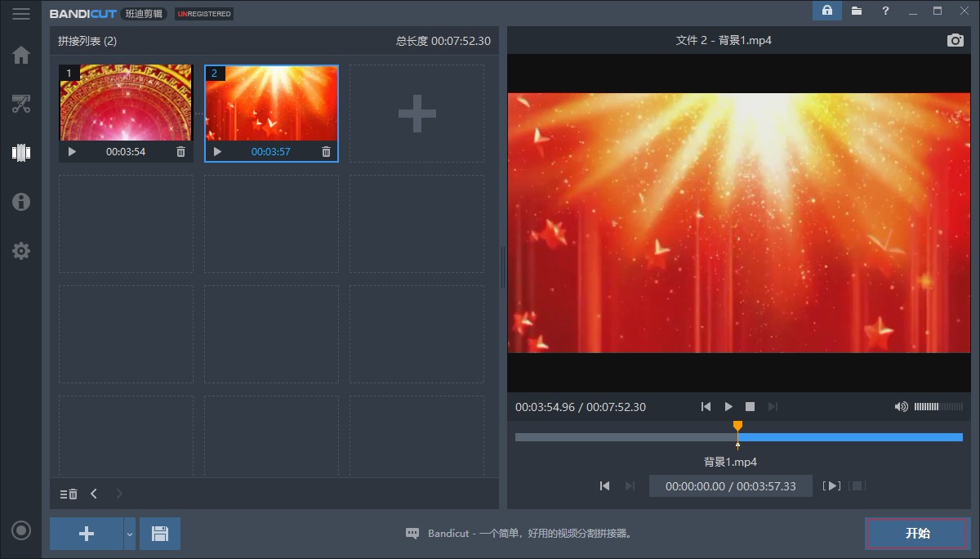
Task: Open the hamburger menu
Action: point(21,14)
